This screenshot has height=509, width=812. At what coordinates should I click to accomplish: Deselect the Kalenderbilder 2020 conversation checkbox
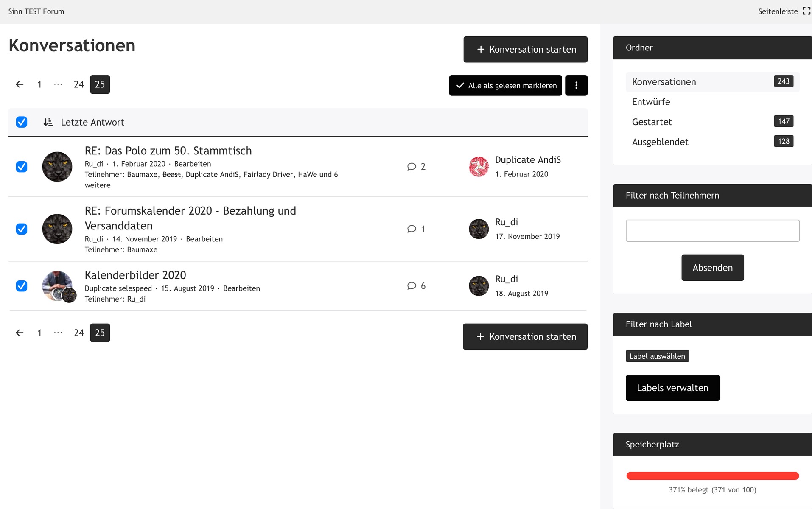click(x=22, y=286)
